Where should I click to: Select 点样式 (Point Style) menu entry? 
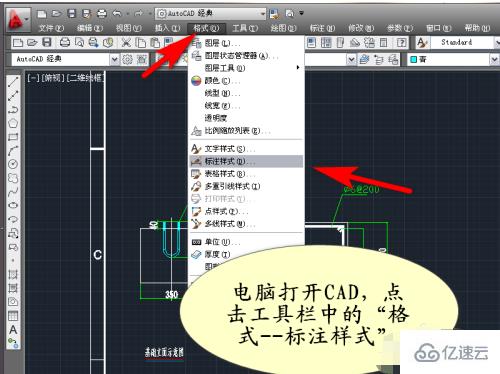[247, 211]
